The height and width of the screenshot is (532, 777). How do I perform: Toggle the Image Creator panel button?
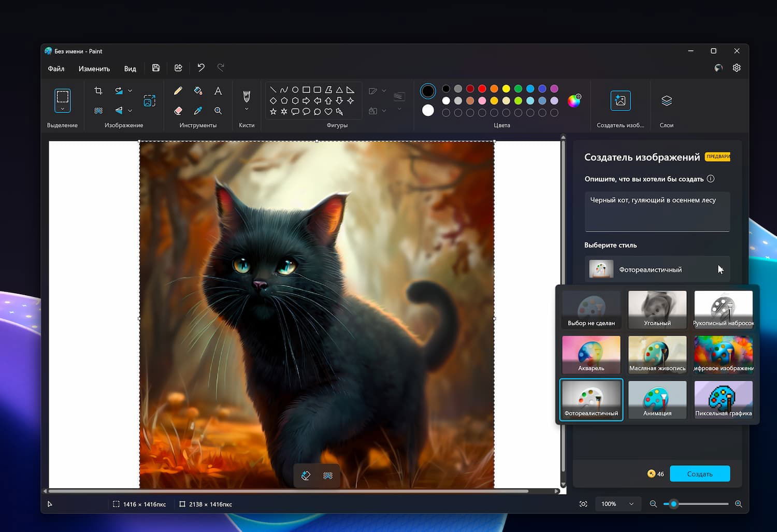coord(620,101)
